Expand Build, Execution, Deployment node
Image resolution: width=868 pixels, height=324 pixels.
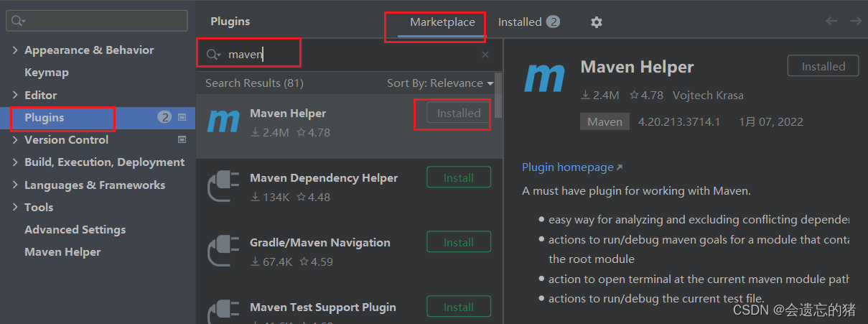(16, 162)
